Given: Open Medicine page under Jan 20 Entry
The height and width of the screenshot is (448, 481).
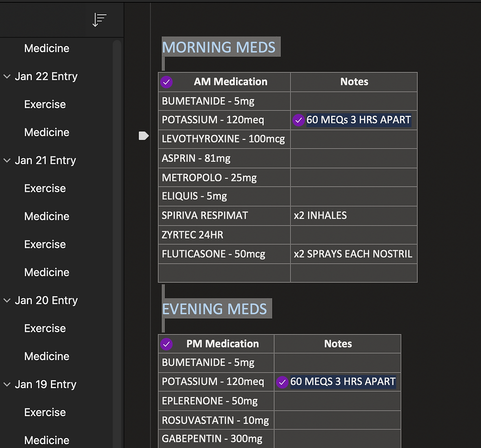Looking at the screenshot, I should tap(47, 356).
